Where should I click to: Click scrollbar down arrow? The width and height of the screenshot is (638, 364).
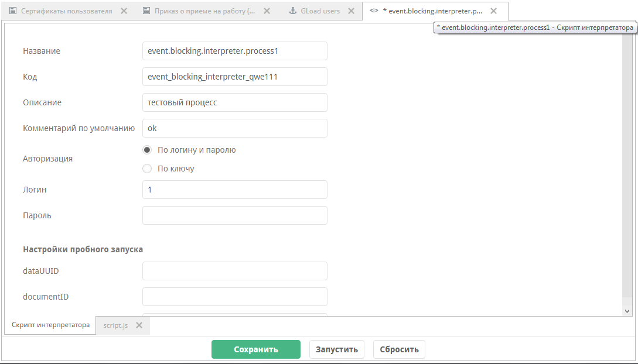(627, 311)
